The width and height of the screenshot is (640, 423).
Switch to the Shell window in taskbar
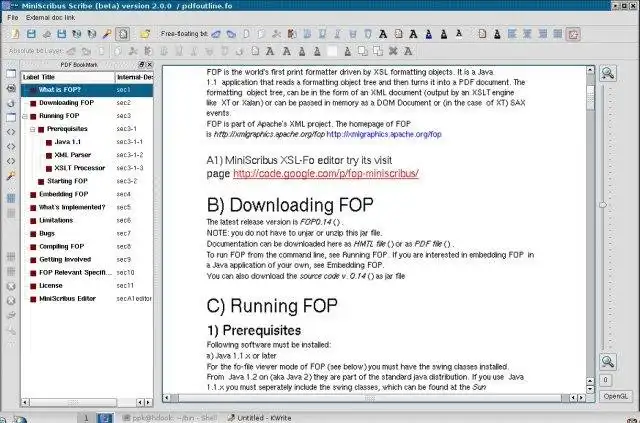[170, 418]
